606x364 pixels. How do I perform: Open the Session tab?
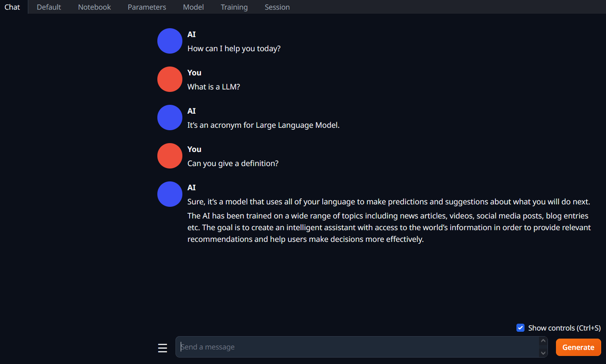pyautogui.click(x=277, y=7)
